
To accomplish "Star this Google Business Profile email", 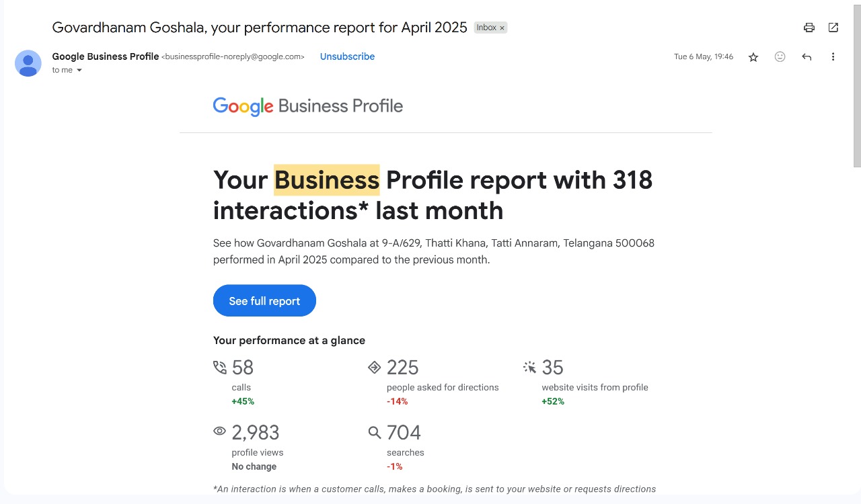I will tap(753, 57).
